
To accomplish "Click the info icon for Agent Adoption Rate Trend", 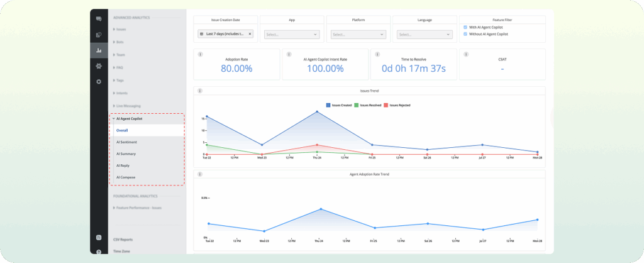I will (200, 174).
